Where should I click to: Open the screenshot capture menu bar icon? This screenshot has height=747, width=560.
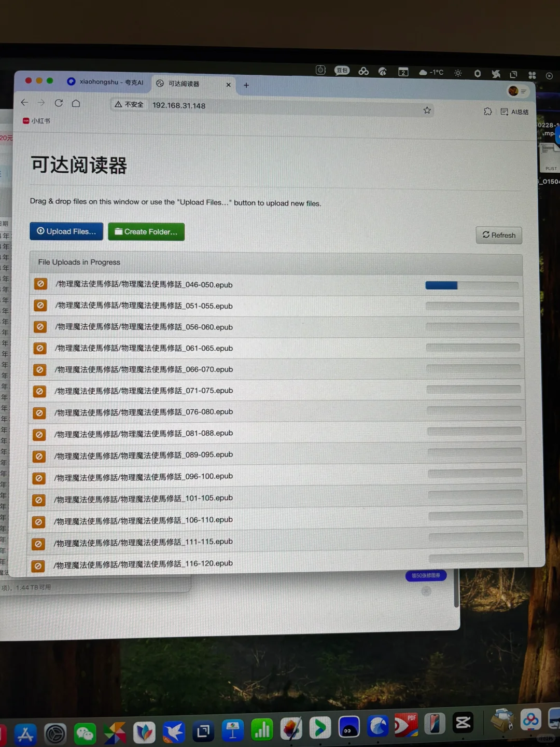(320, 70)
